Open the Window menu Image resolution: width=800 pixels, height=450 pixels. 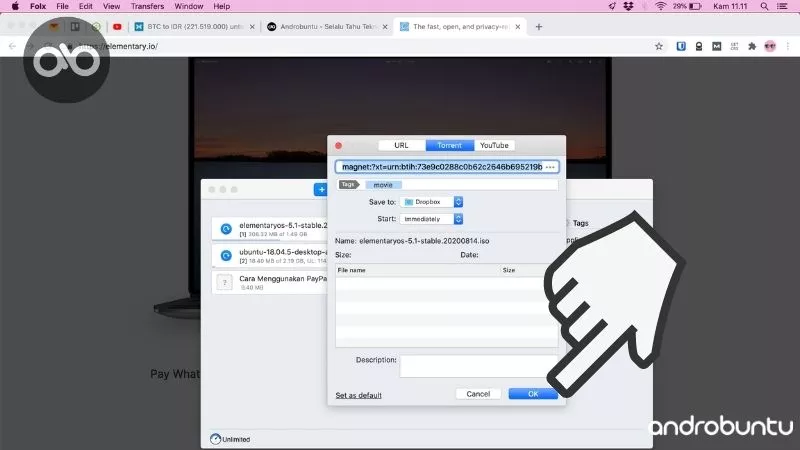click(189, 6)
